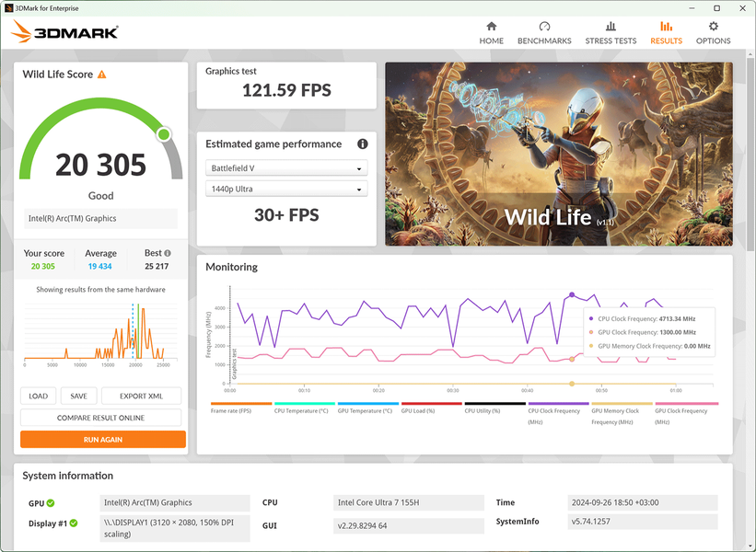
Task: Click the Wild Life Score warning icon
Action: point(101,75)
